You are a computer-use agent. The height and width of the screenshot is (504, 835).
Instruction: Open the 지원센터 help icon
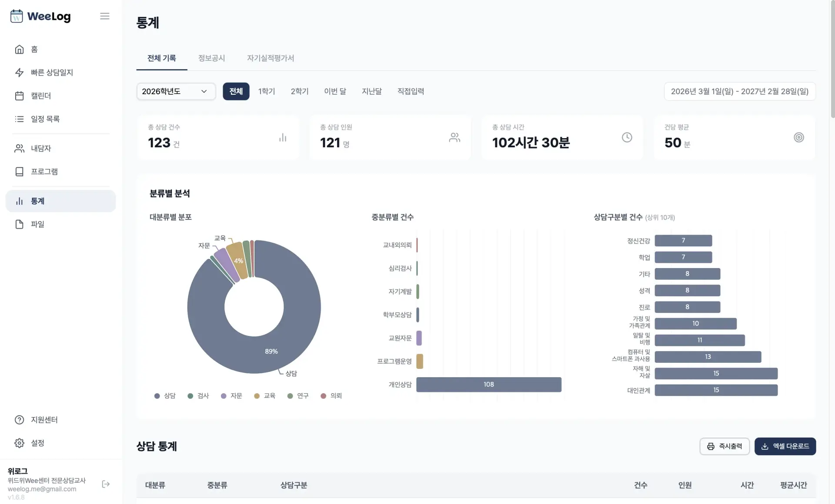(19, 420)
